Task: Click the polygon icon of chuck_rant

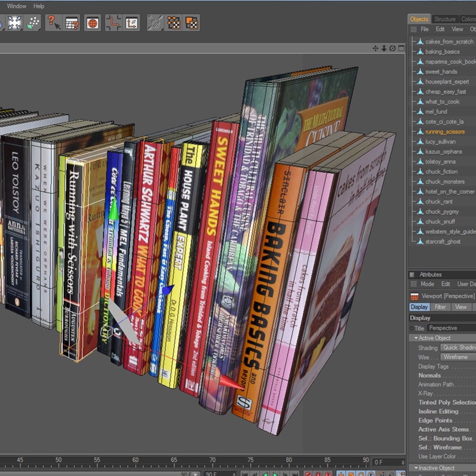Action: [420, 201]
